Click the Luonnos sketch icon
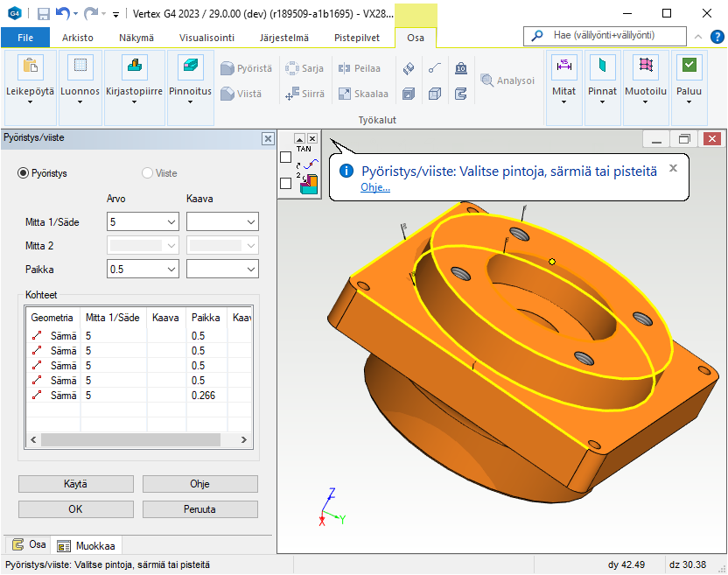Viewport: 728px width, 575px height. click(80, 67)
